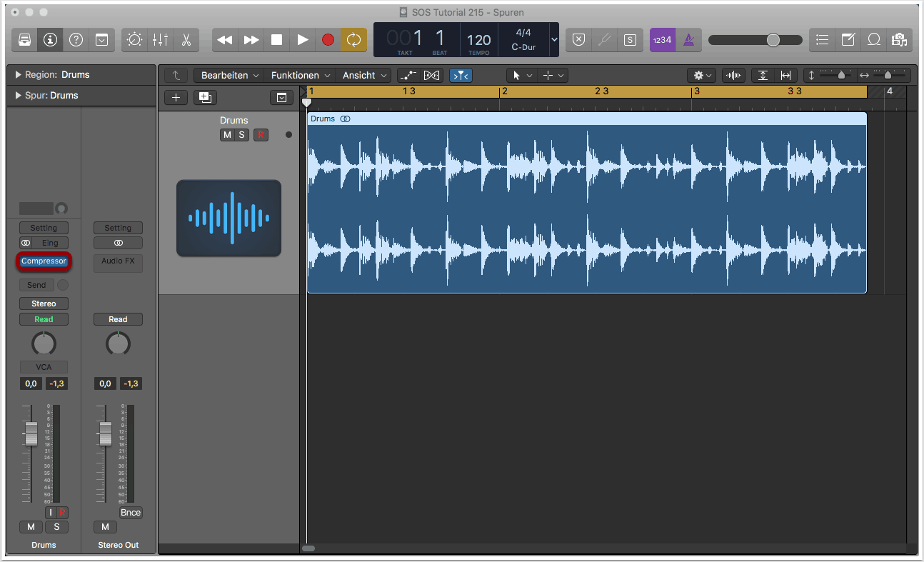
Task: Enable the metronome click icon
Action: tap(688, 40)
